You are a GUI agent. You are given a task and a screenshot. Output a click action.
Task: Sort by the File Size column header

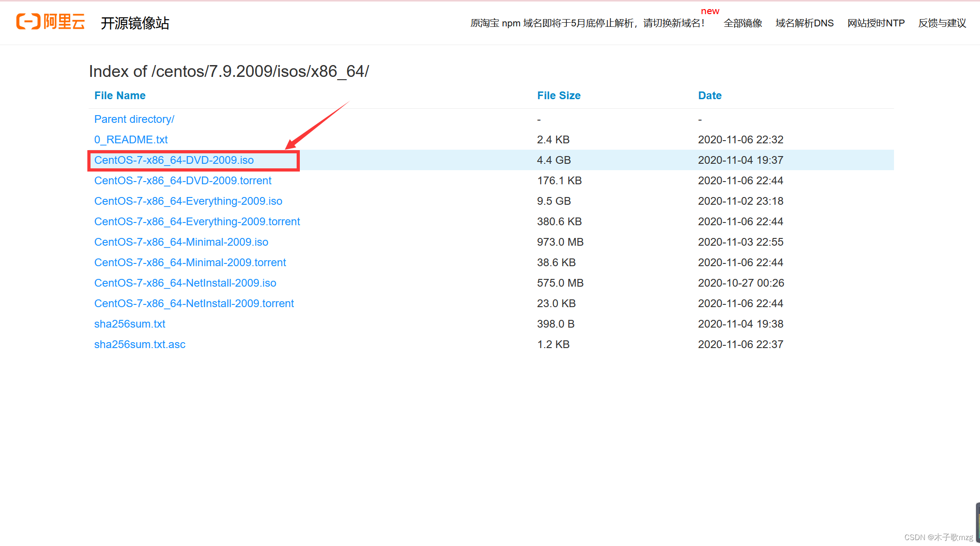pyautogui.click(x=559, y=96)
